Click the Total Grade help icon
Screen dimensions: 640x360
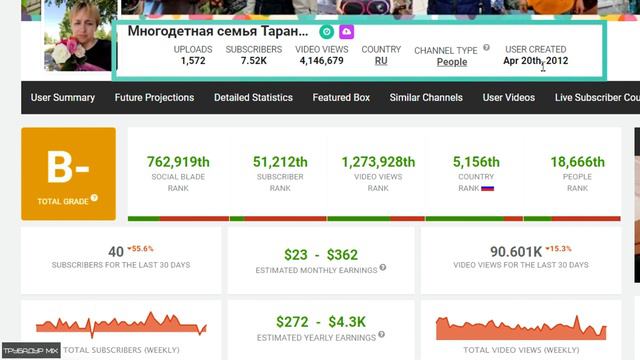pos(94,198)
